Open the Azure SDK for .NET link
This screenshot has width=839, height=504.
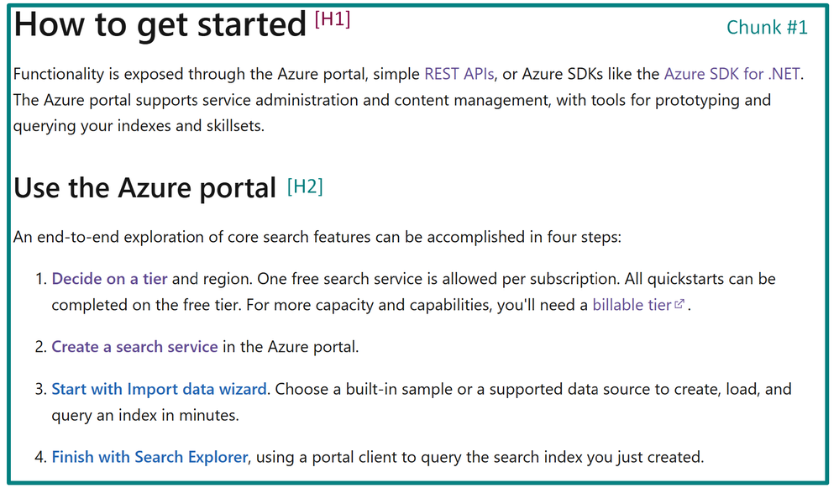(x=732, y=73)
